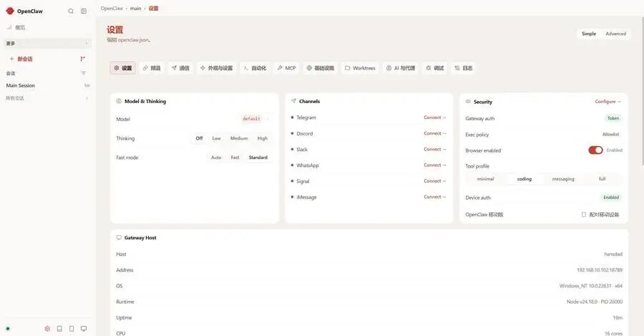Collapse sidebar using the panel icon
Viewport: 644px width, 336px height.
click(84, 11)
